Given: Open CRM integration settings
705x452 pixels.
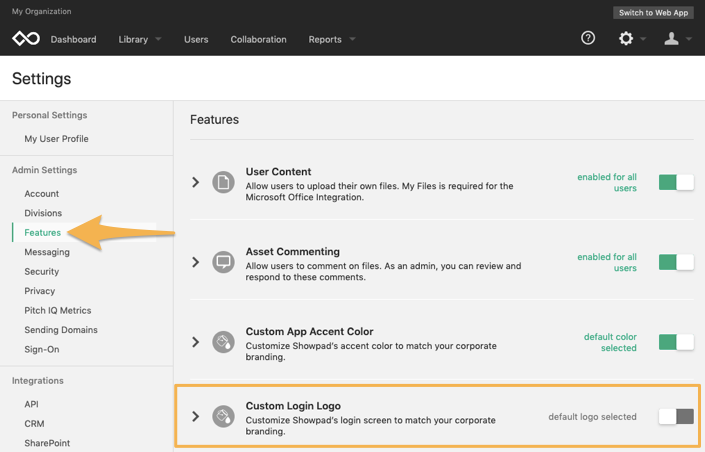Looking at the screenshot, I should pyautogui.click(x=34, y=424).
